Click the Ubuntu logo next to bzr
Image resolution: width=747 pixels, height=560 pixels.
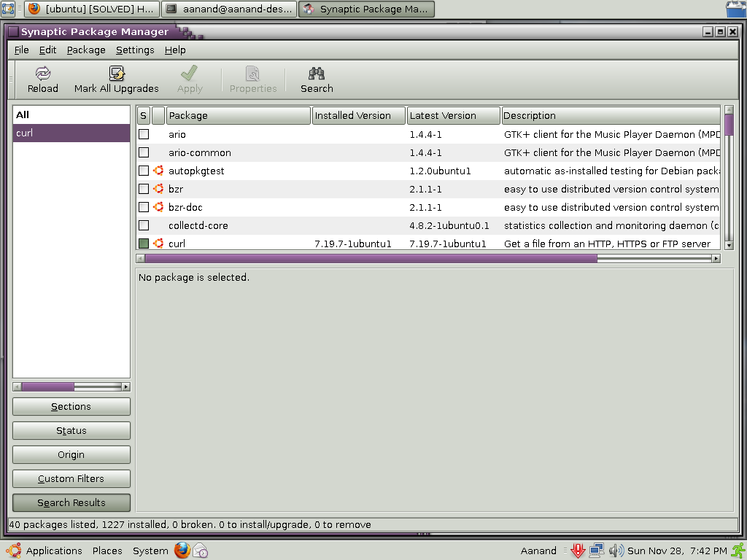(x=158, y=189)
